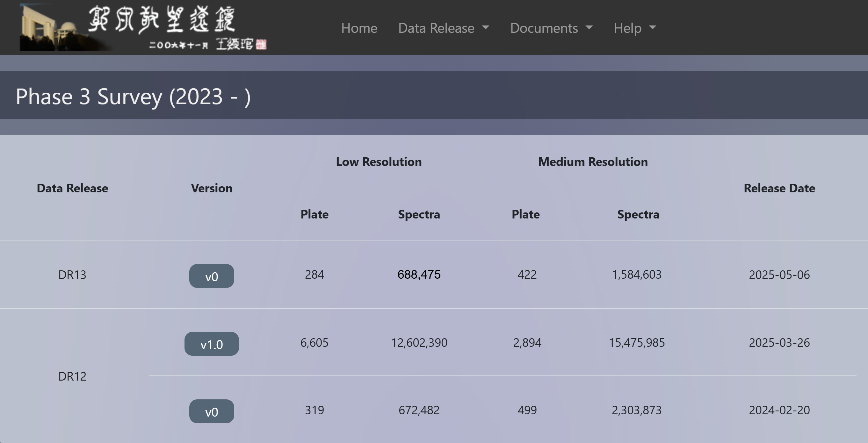Expand the Documents dropdown menu
This screenshot has height=443, width=868.
pyautogui.click(x=551, y=28)
